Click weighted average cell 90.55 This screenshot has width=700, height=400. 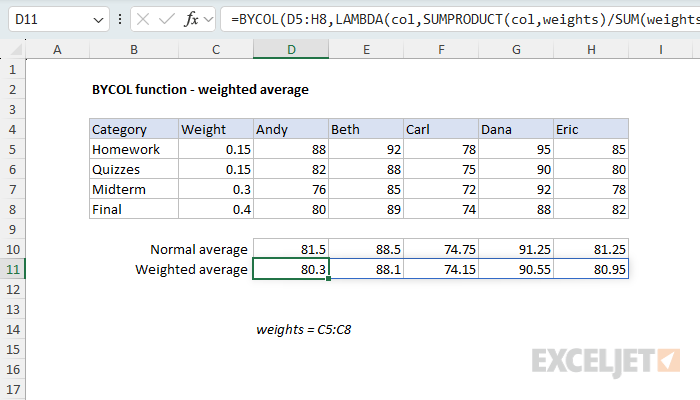pos(516,269)
